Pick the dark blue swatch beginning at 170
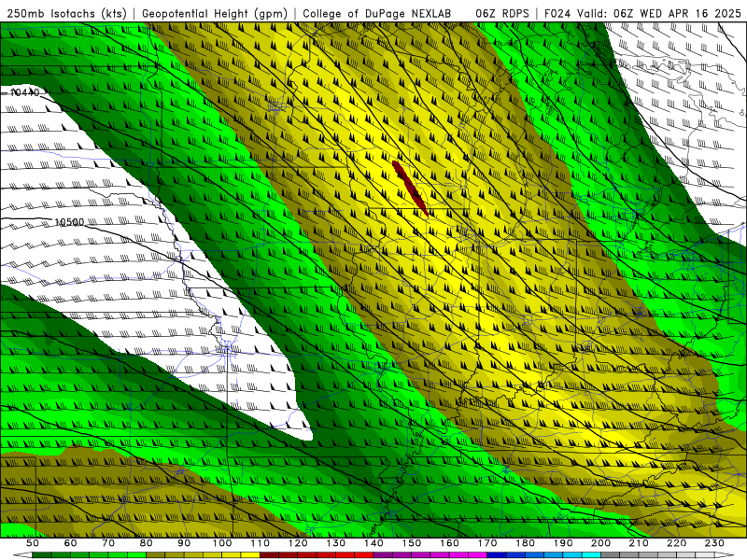 497,554
